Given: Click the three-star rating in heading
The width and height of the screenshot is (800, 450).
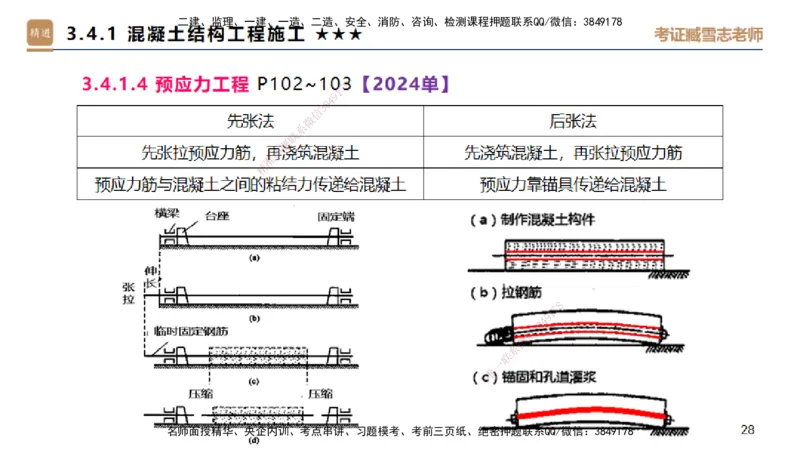Looking at the screenshot, I should click(338, 35).
